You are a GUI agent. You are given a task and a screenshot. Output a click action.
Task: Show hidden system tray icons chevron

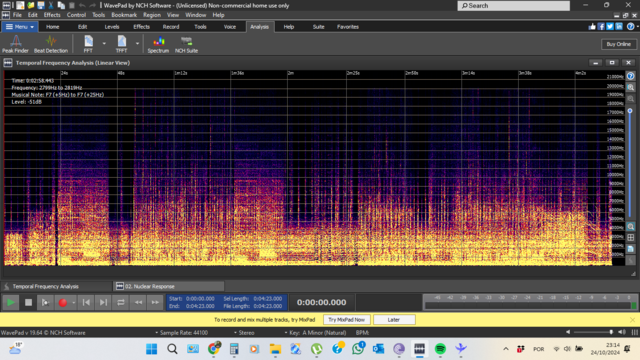(x=506, y=349)
